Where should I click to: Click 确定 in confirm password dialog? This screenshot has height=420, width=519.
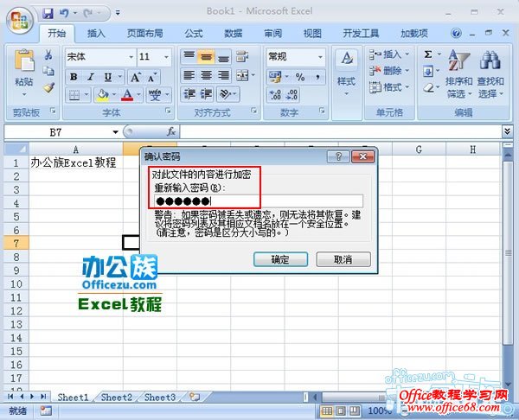click(280, 259)
